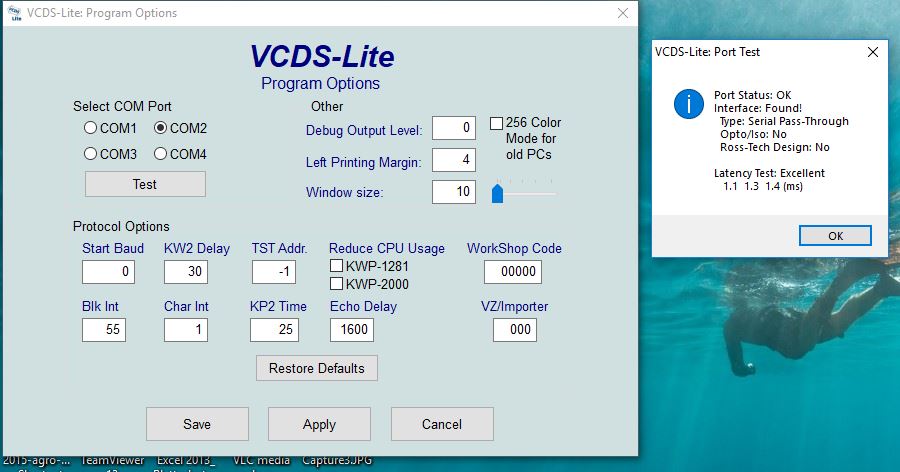The width and height of the screenshot is (900, 472).
Task: Choose the COM4 port option
Action: point(160,154)
